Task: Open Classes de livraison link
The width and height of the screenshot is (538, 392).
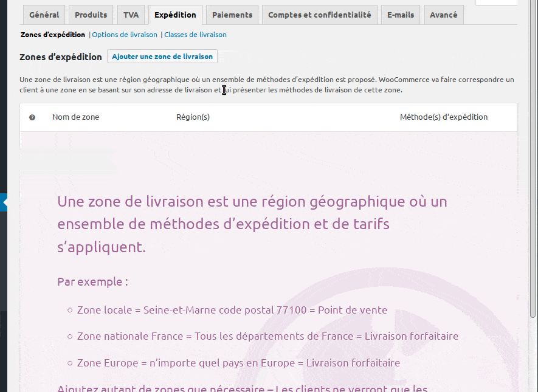Action: tap(195, 35)
